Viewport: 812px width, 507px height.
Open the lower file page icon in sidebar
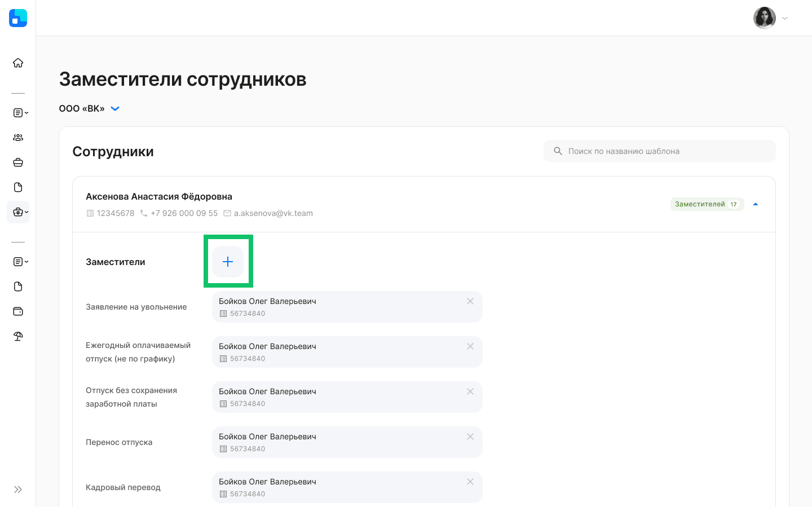tap(18, 286)
